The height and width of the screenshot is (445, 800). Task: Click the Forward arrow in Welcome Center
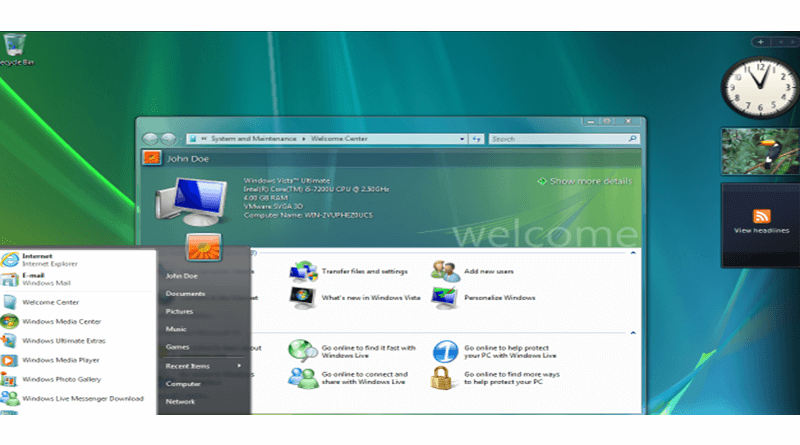[x=168, y=139]
